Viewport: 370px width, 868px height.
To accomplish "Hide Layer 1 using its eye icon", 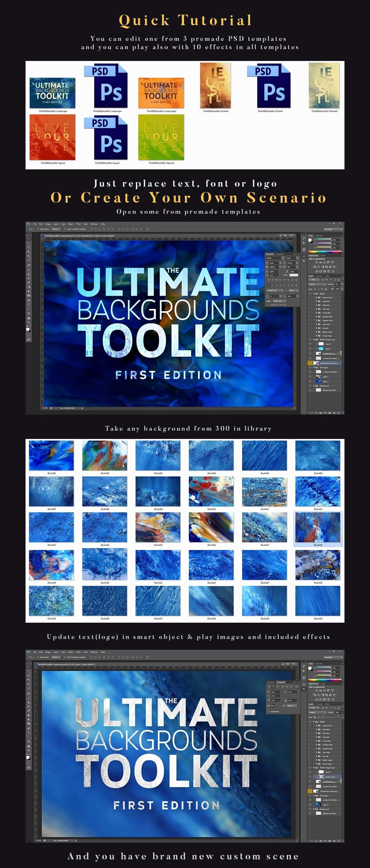I will point(310,381).
